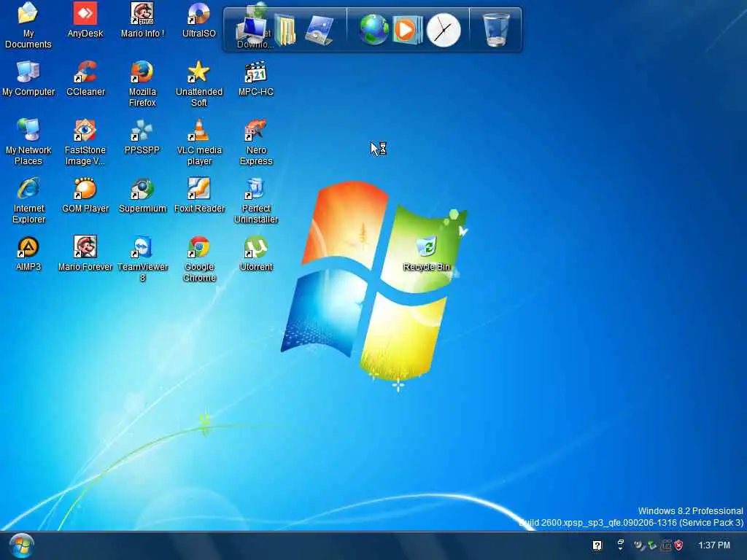Launch CCleaner shortcut
This screenshot has height=560, width=747.
pos(85,79)
